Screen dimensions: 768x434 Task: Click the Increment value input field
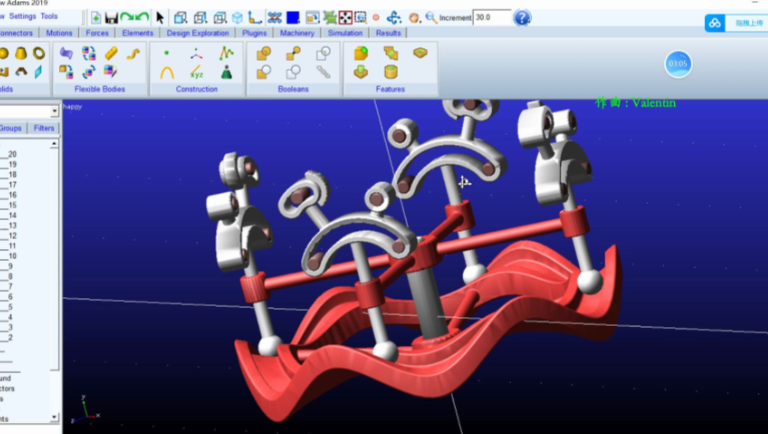click(x=490, y=17)
